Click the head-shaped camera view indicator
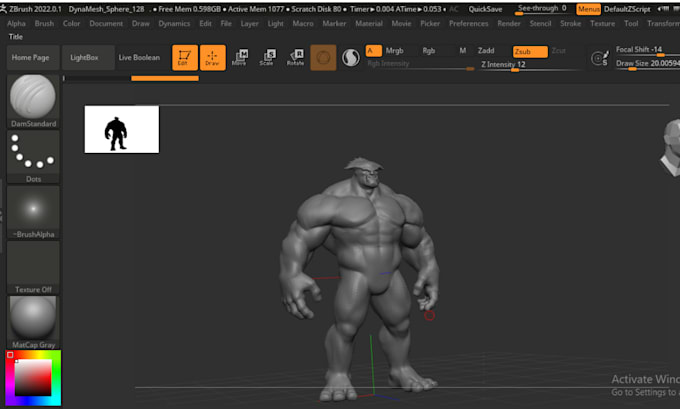 [671, 147]
